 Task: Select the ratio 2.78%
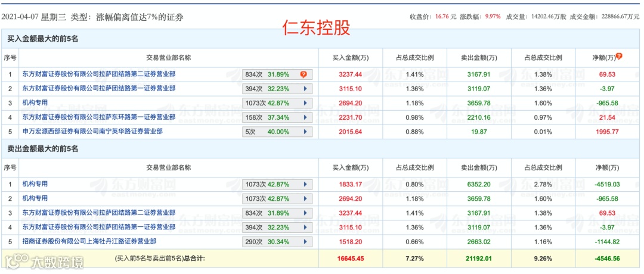543,184
